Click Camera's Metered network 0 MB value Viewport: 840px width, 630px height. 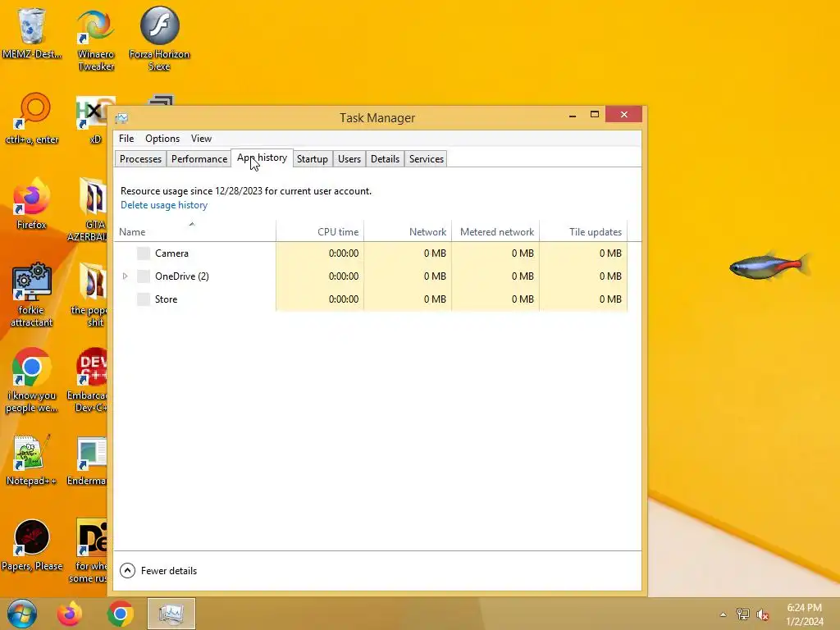point(523,253)
